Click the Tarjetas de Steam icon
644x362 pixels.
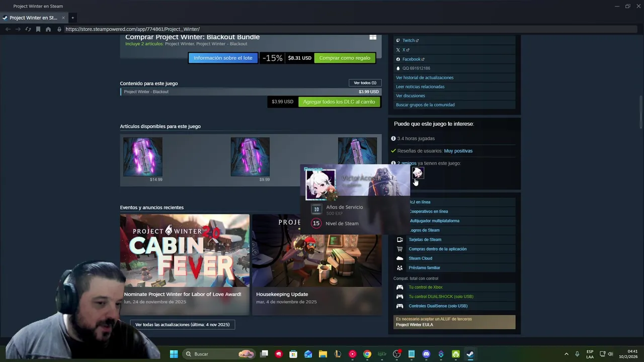399,239
